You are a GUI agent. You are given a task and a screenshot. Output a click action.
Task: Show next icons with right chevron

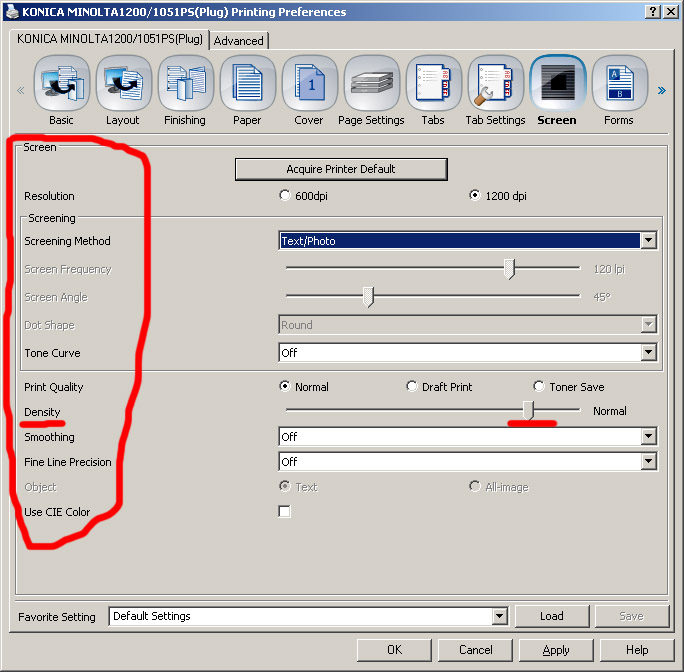pos(661,90)
